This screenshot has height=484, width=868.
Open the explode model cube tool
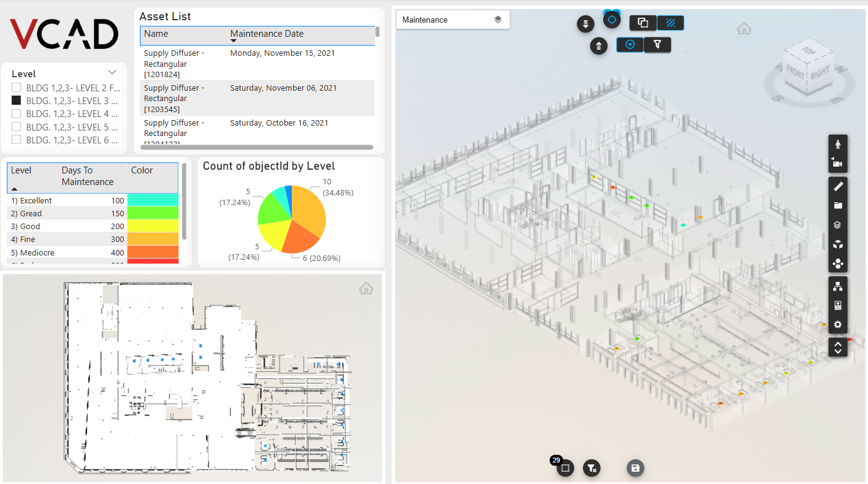tap(837, 244)
